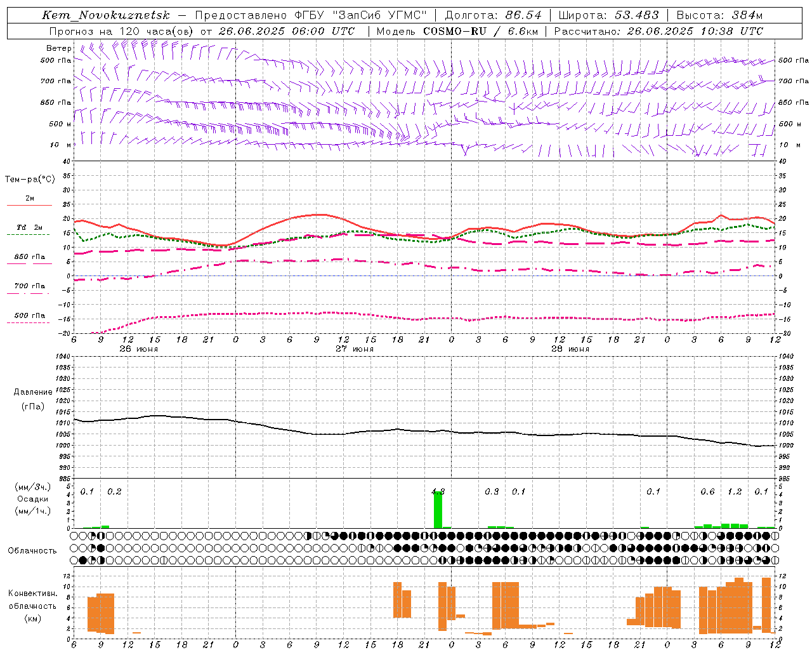Click the red 2м legend line sample
The image size is (812, 650).
29,205
